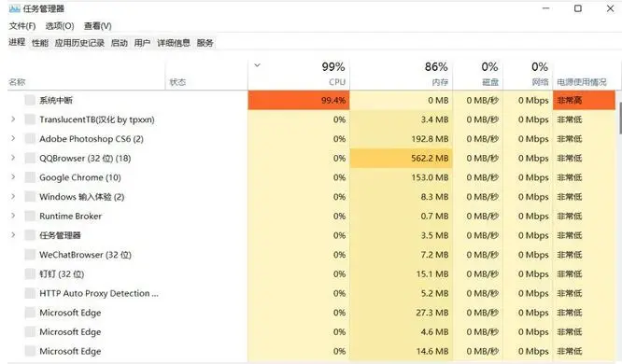This screenshot has width=622, height=364.
Task: Click the QQBrowser process icon
Action: (30, 159)
